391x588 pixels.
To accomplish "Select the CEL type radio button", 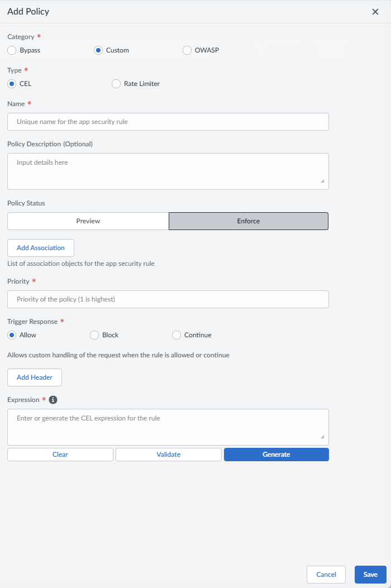I will click(12, 84).
